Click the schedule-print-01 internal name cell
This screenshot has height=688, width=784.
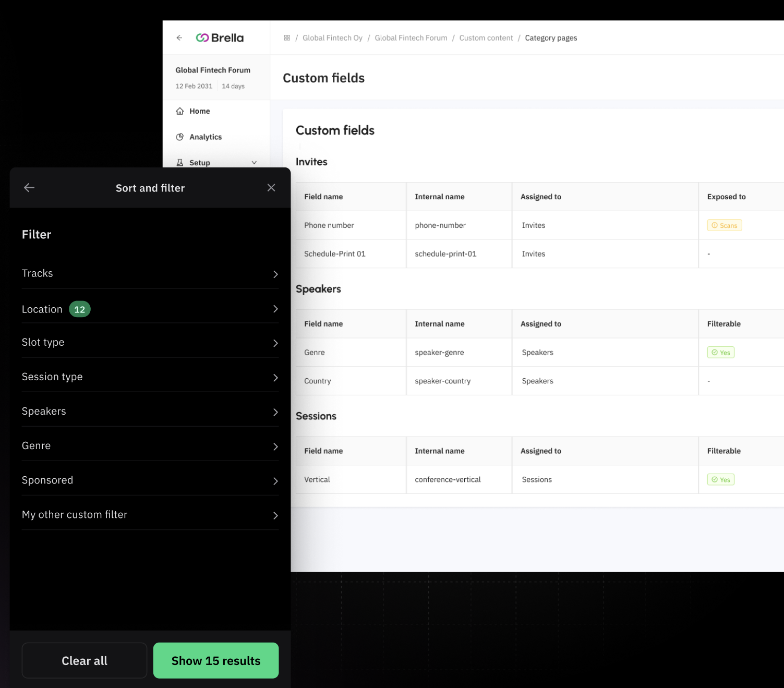459,254
